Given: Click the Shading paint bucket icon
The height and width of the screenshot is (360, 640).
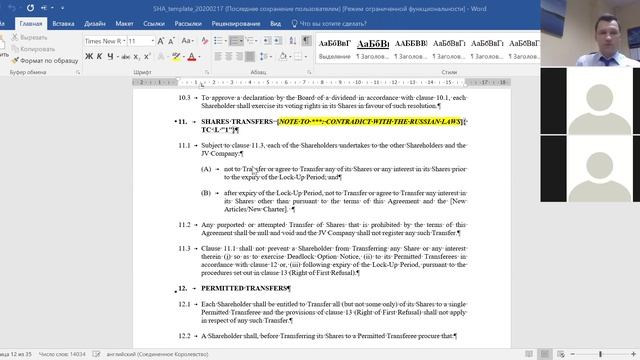Looking at the screenshot, I should pyautogui.click(x=283, y=57).
